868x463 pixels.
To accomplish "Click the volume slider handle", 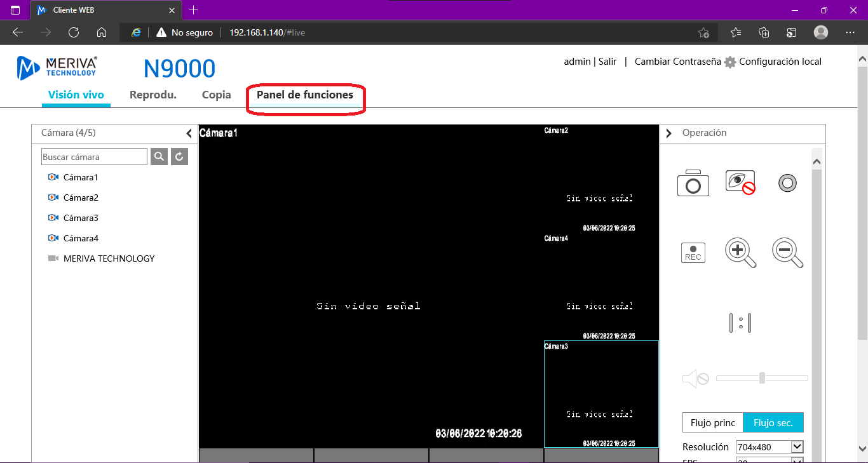I will pos(762,378).
